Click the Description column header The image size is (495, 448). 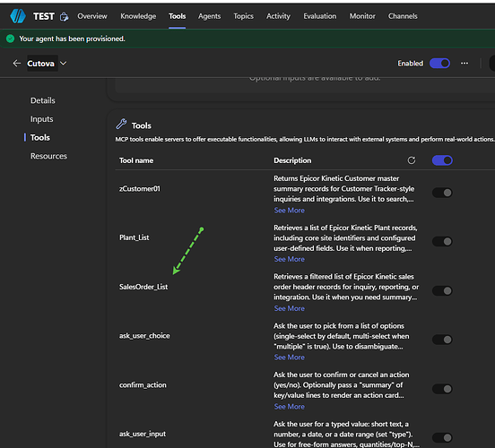pyautogui.click(x=292, y=160)
